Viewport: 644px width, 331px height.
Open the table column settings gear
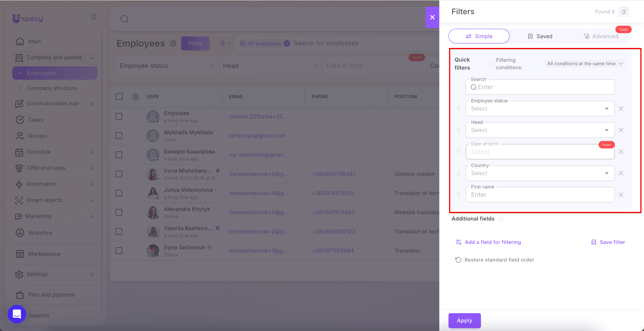coord(136,97)
